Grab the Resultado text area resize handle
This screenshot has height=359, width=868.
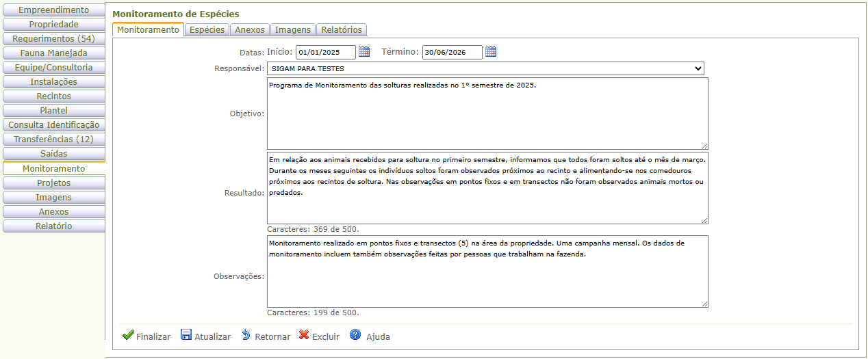tap(704, 220)
